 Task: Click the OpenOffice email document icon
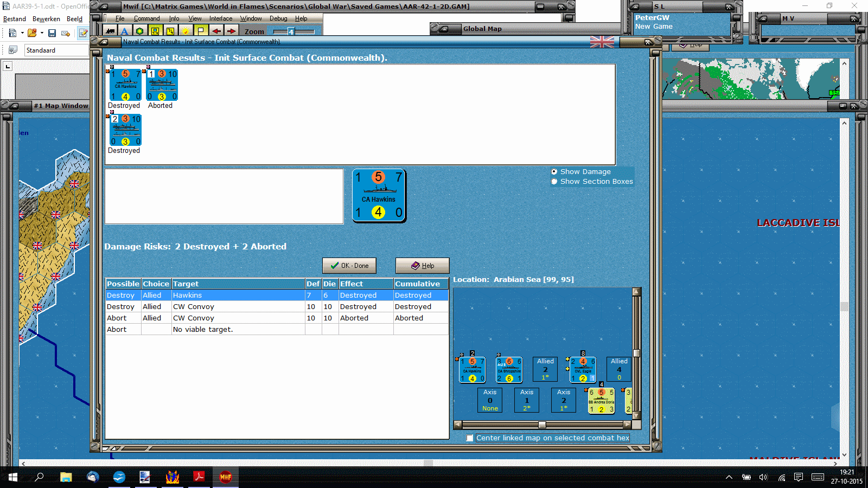coord(66,33)
